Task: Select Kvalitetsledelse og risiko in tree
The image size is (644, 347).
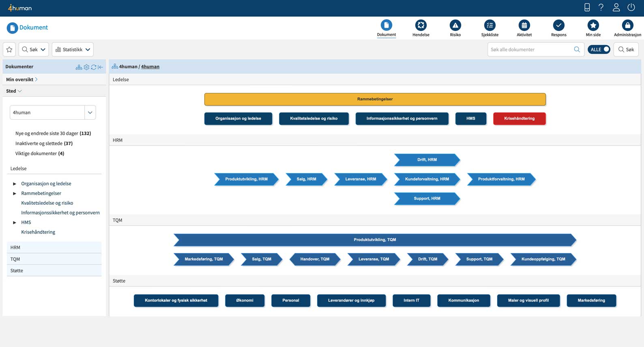Action: pyautogui.click(x=47, y=203)
